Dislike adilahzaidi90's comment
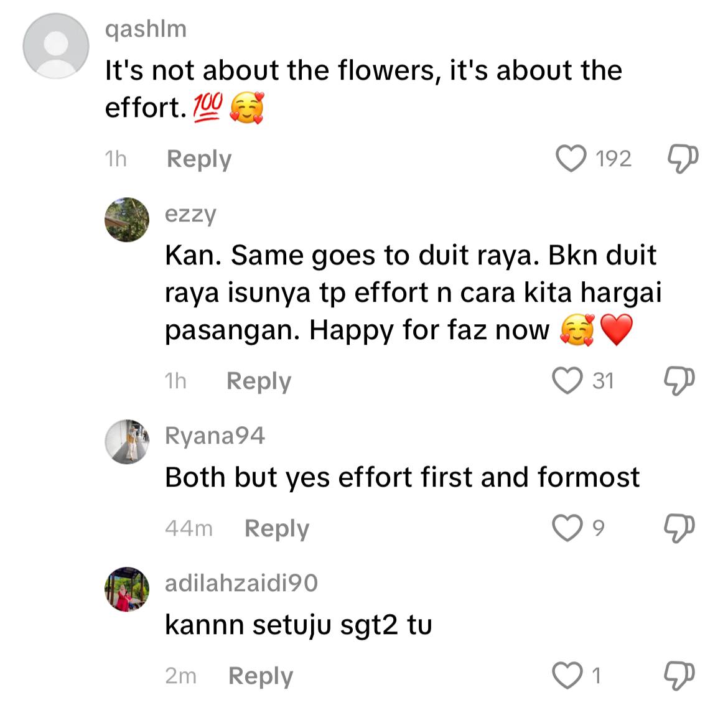 (679, 675)
